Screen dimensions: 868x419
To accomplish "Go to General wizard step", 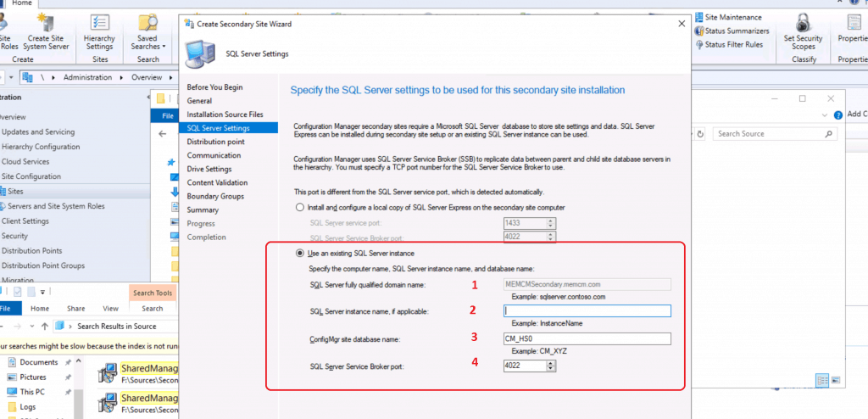I will pyautogui.click(x=199, y=101).
